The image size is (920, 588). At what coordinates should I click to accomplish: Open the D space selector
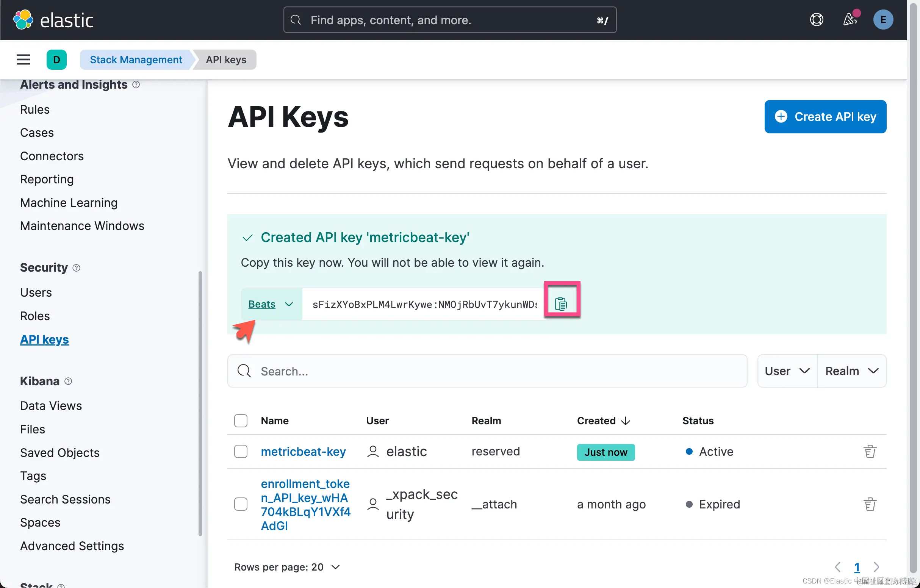[56, 59]
